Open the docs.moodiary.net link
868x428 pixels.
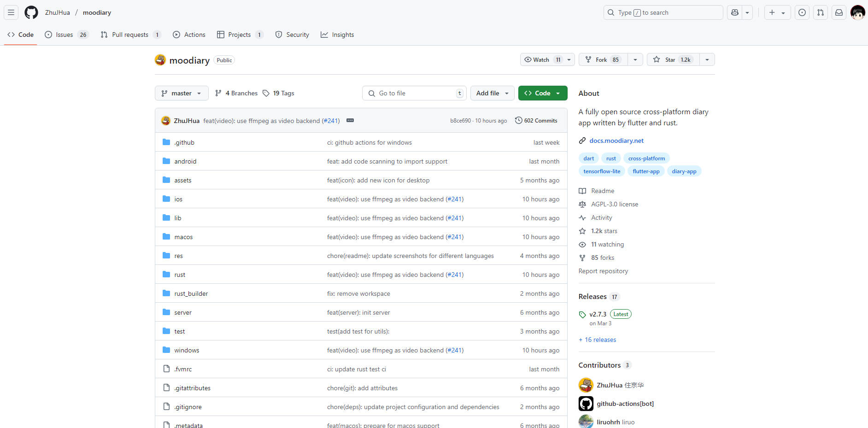coord(616,141)
